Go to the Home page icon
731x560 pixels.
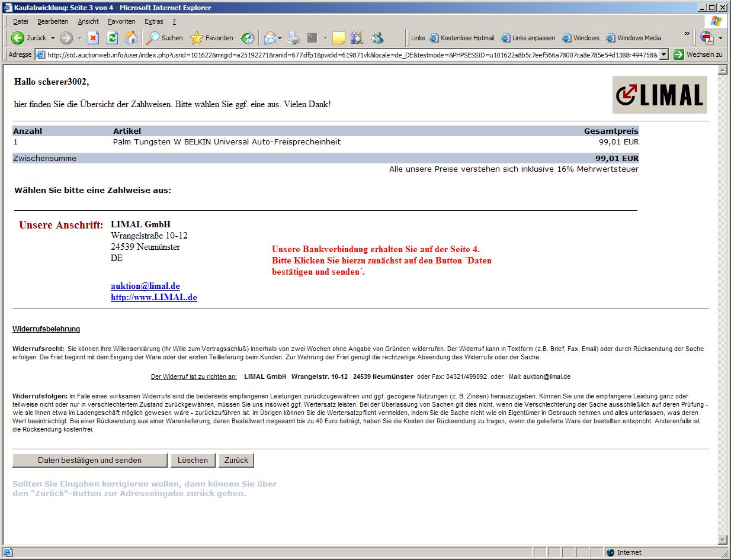click(131, 38)
